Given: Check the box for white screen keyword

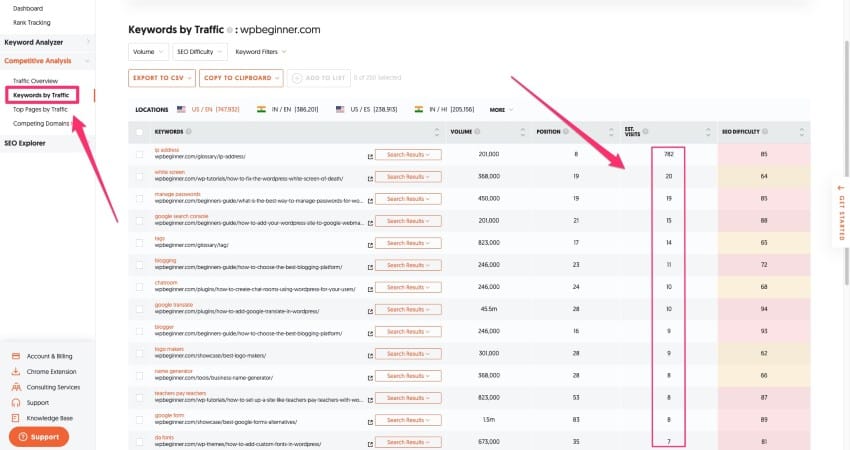Looking at the screenshot, I should pos(140,177).
